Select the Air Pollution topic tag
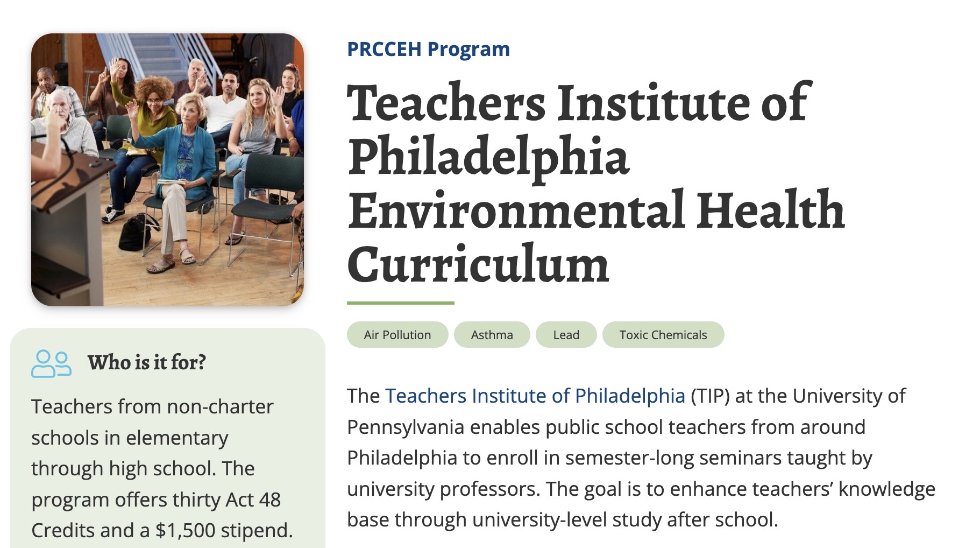This screenshot has width=980, height=548. coord(397,335)
